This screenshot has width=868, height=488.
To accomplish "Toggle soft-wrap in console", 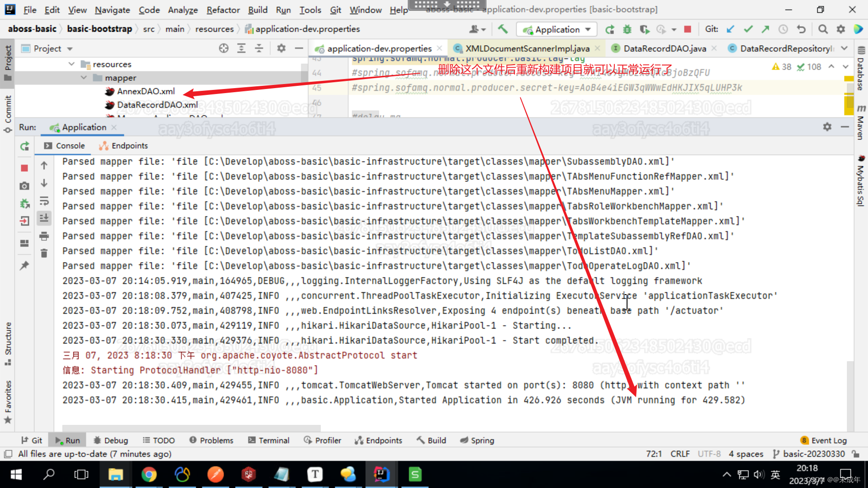I will (44, 201).
